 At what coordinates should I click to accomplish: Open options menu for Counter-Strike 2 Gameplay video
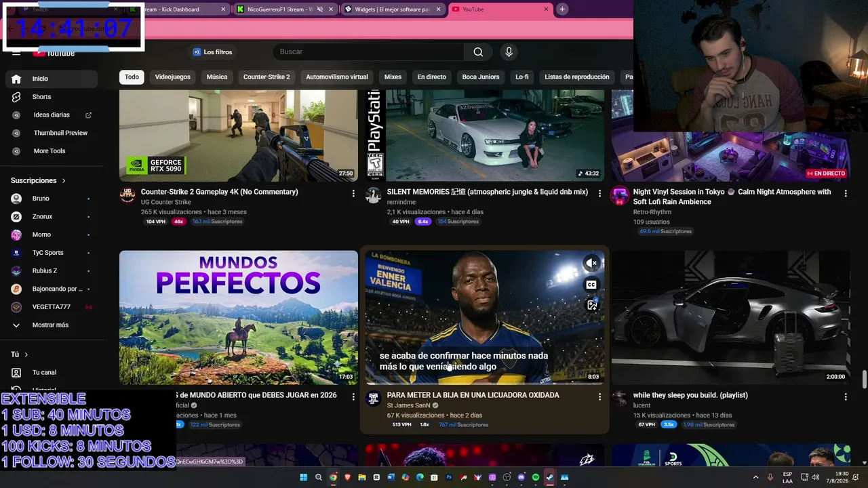point(353,193)
